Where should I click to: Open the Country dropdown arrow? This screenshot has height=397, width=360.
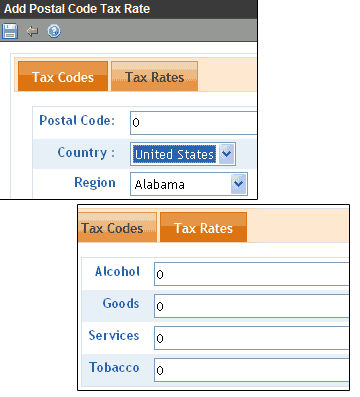tap(227, 154)
